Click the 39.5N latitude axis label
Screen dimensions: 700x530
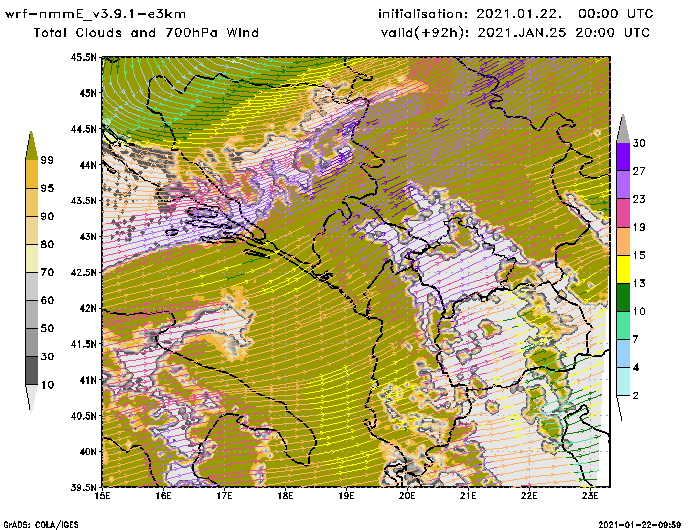point(83,487)
